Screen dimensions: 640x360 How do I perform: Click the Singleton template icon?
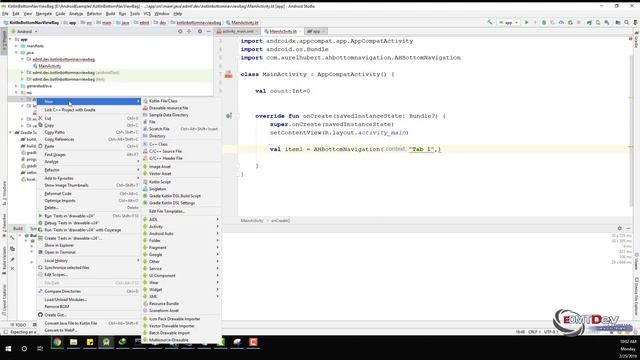[x=145, y=189]
